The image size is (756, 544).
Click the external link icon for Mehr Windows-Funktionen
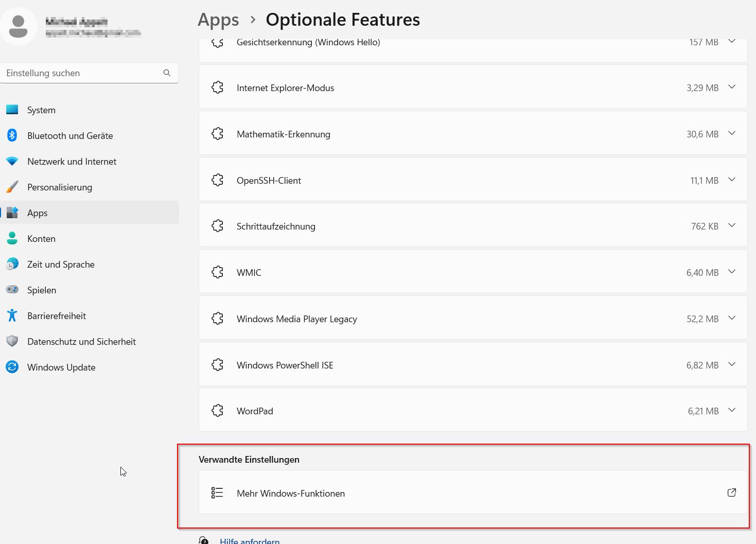click(731, 493)
